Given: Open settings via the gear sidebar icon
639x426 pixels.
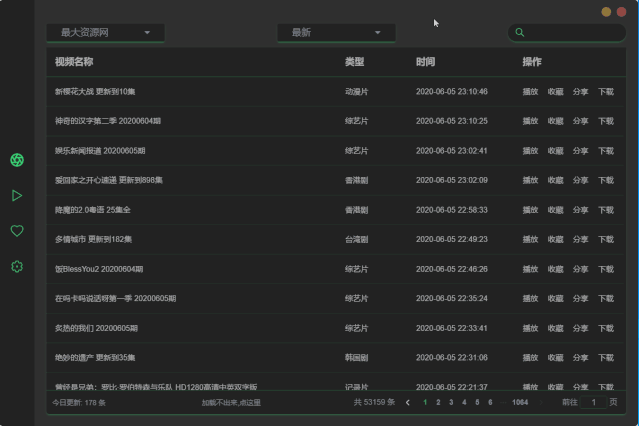Looking at the screenshot, I should [17, 267].
